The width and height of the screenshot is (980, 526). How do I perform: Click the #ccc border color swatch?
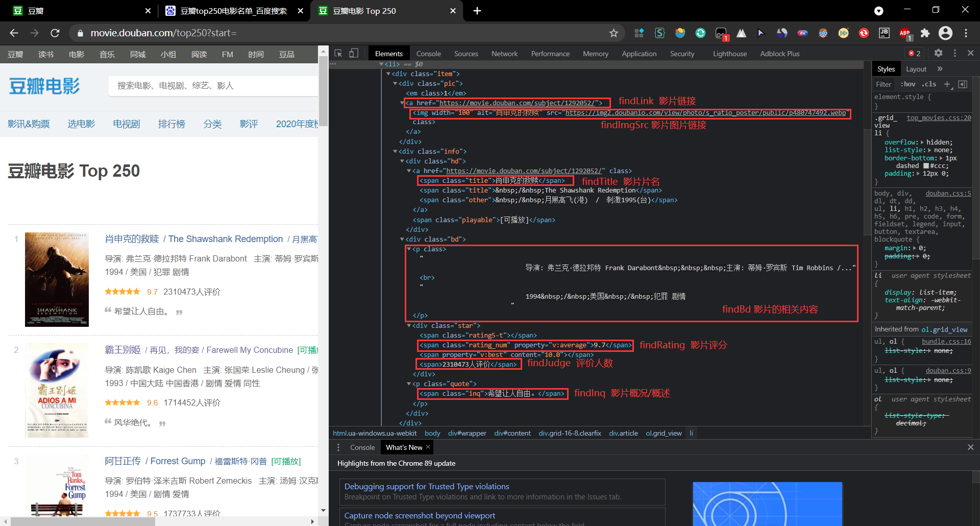click(926, 166)
